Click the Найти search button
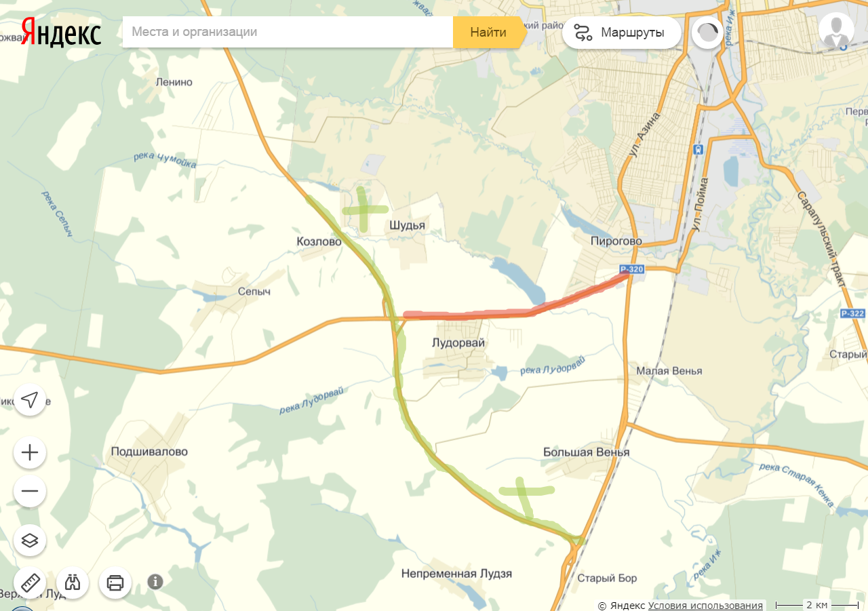 click(x=488, y=32)
